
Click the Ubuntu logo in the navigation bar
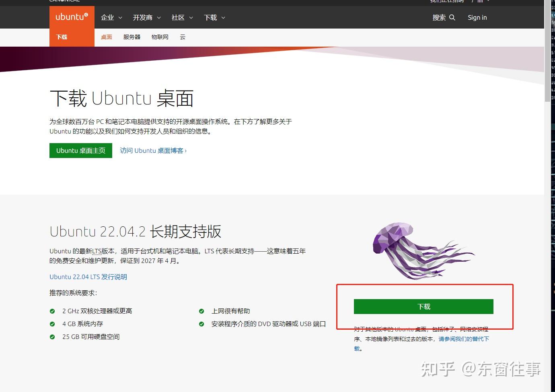pyautogui.click(x=72, y=17)
